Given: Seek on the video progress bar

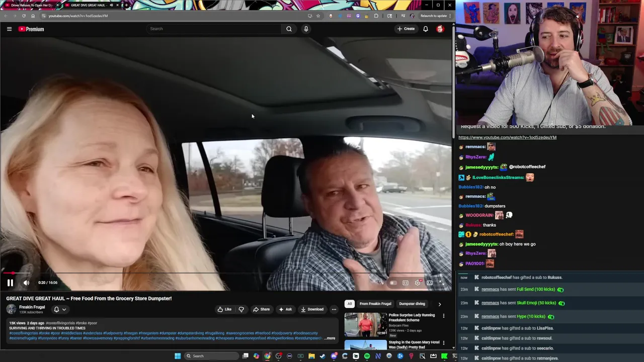Looking at the screenshot, I should coord(226,273).
